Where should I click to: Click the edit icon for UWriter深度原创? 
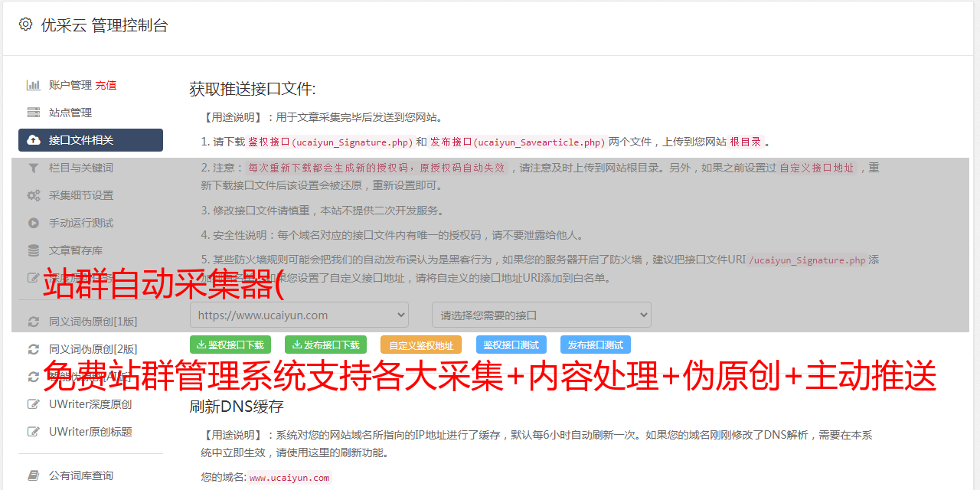[x=34, y=404]
